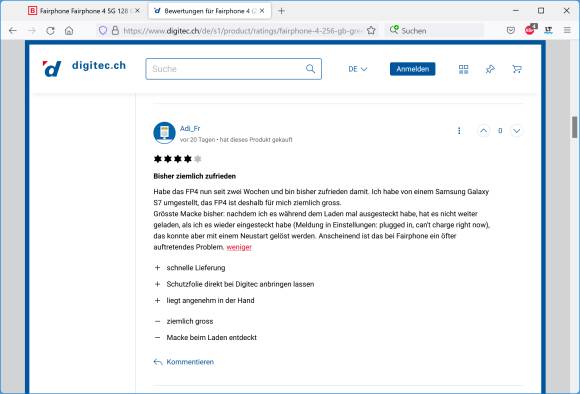Go back in browser history
This screenshot has height=394, width=580.
point(13,31)
